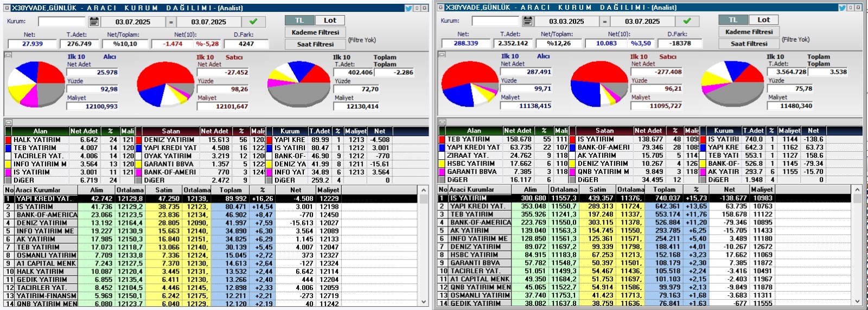Screen dimensions: 868x310
Task: Select the highlighted YAPI KREDI YAT. row 1
Action: (212, 199)
